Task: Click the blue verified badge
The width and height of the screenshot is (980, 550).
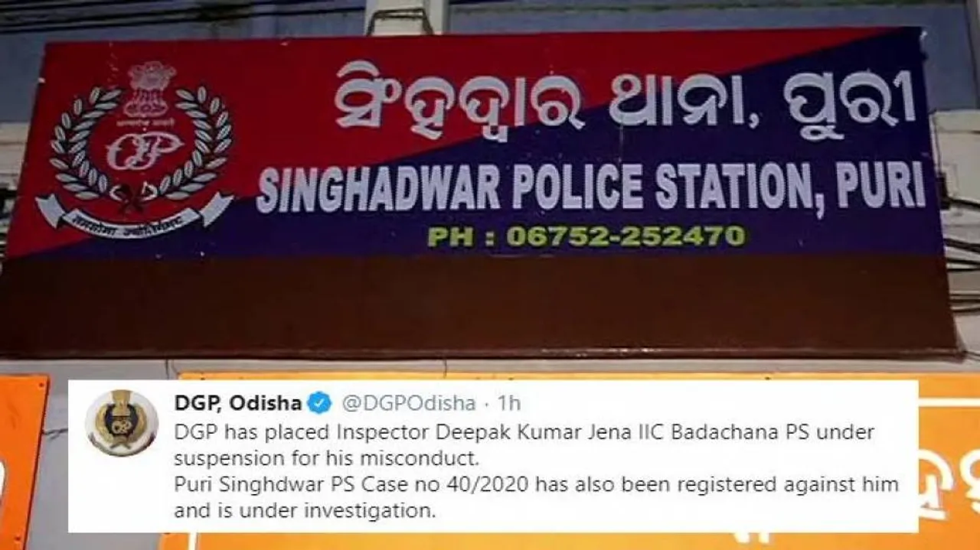Action: tap(319, 402)
